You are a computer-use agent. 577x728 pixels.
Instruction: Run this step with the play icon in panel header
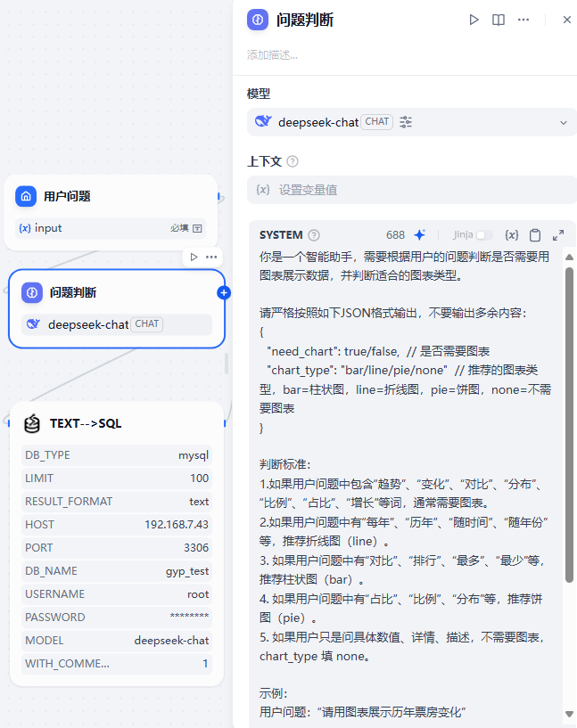tap(474, 20)
